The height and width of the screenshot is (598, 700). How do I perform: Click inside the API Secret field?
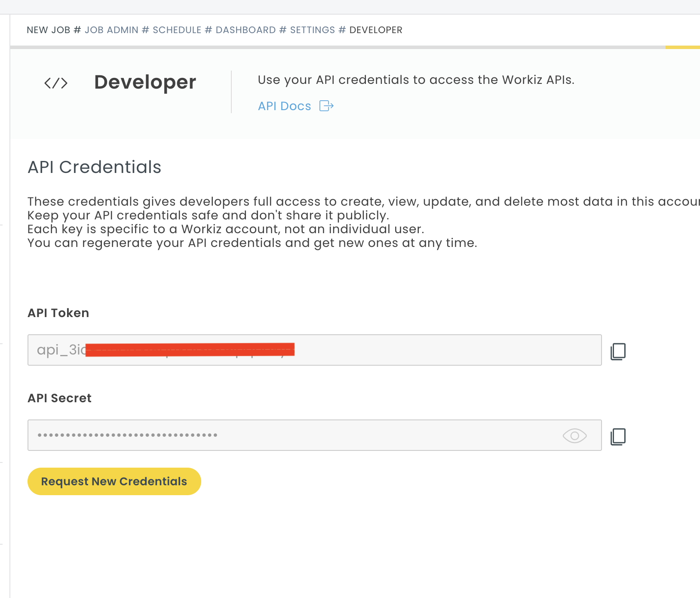[315, 435]
